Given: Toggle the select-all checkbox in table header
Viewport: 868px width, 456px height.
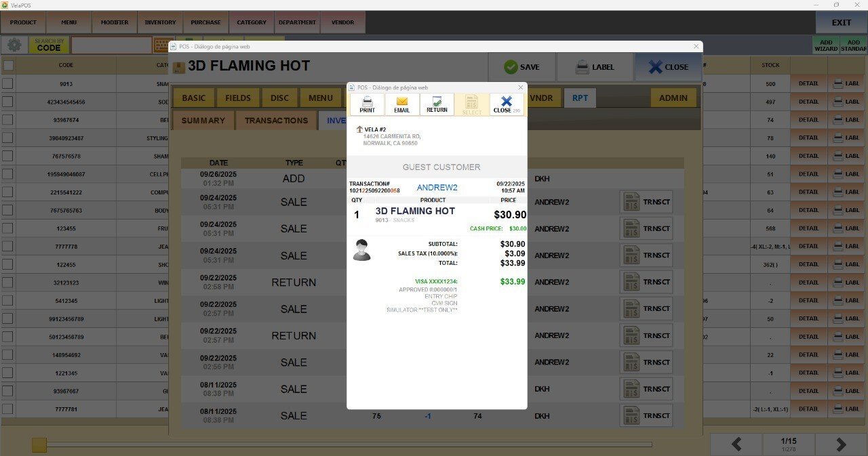Looking at the screenshot, I should [8, 65].
